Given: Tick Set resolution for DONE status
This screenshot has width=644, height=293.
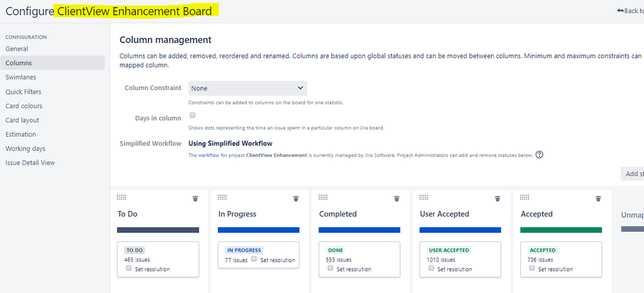Looking at the screenshot, I should [x=331, y=268].
